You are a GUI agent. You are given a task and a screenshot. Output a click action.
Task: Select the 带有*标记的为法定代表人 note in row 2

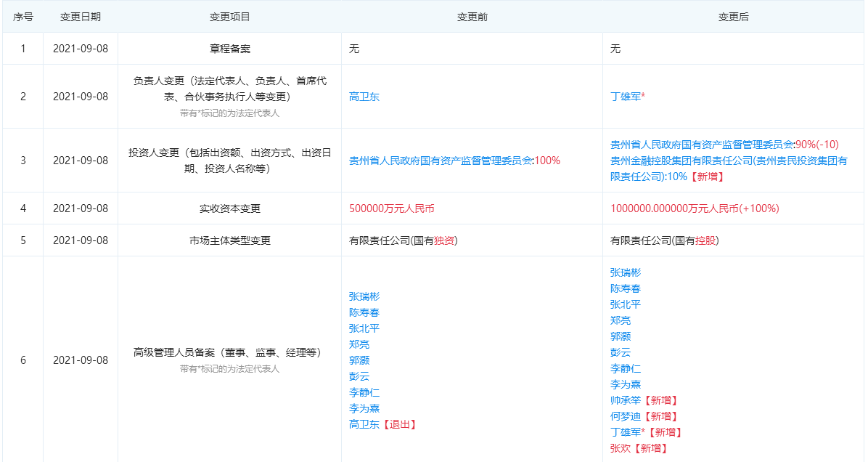point(230,113)
